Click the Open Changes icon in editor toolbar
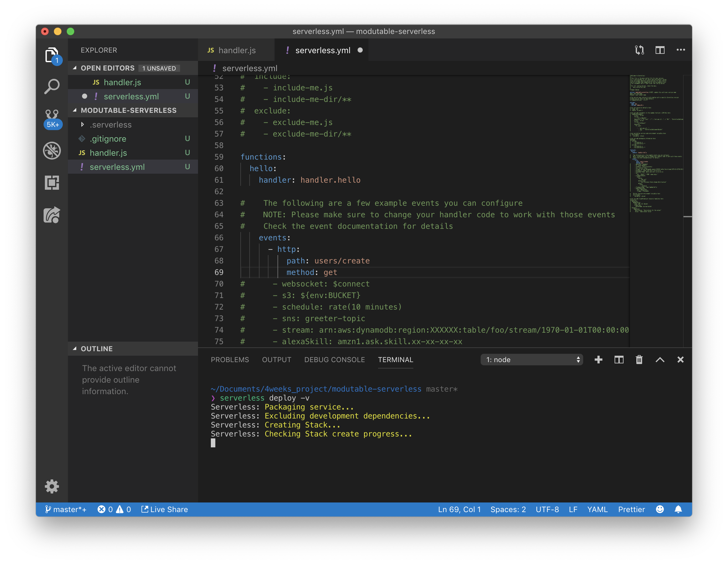728x564 pixels. pos(639,50)
